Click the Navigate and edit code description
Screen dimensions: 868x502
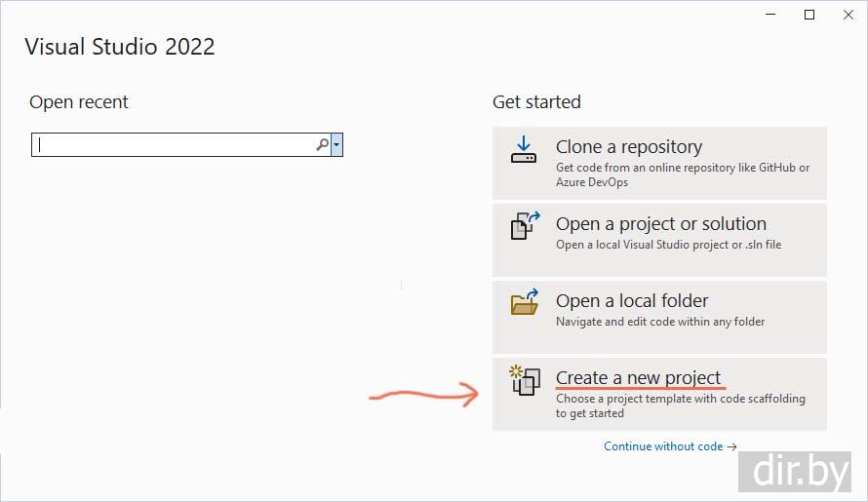click(659, 322)
